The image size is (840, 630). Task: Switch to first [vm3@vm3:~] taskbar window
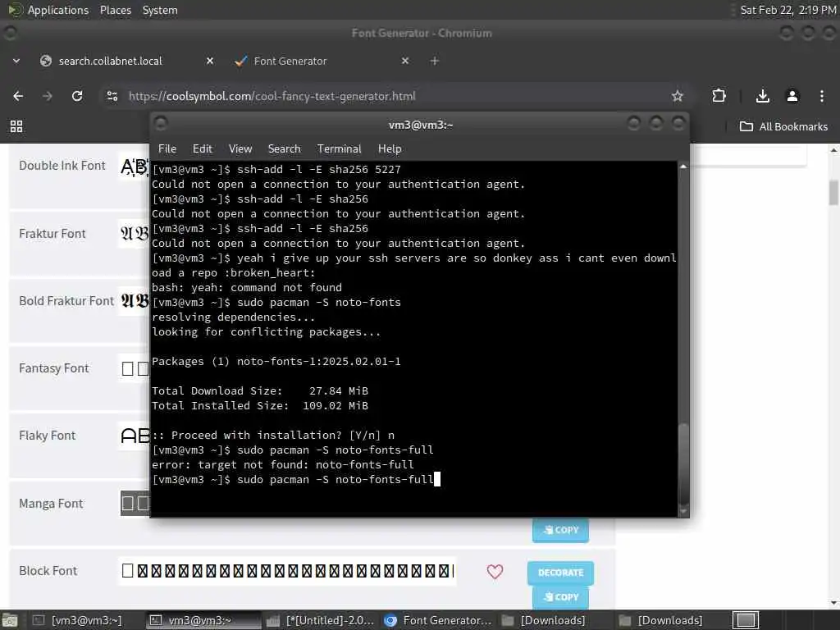tap(78, 620)
